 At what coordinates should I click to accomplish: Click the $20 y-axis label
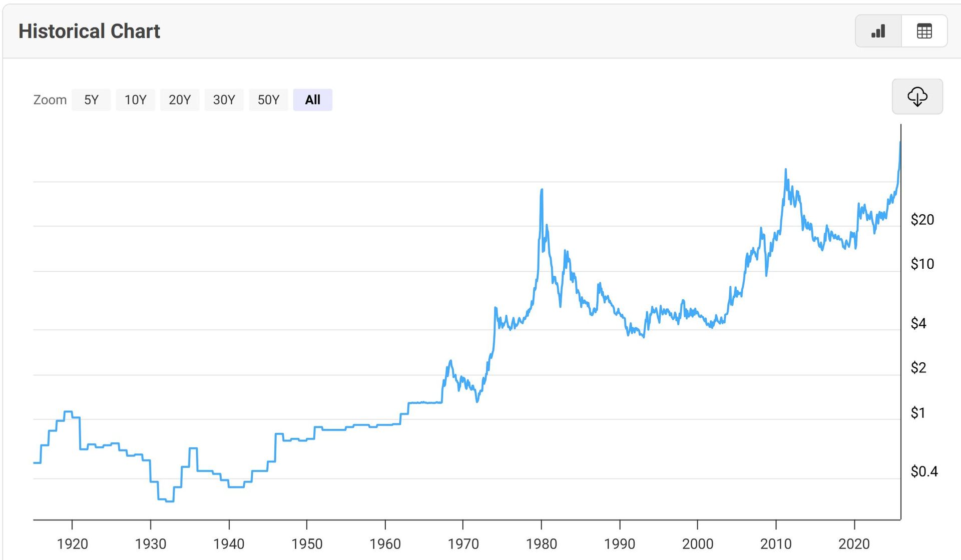922,220
